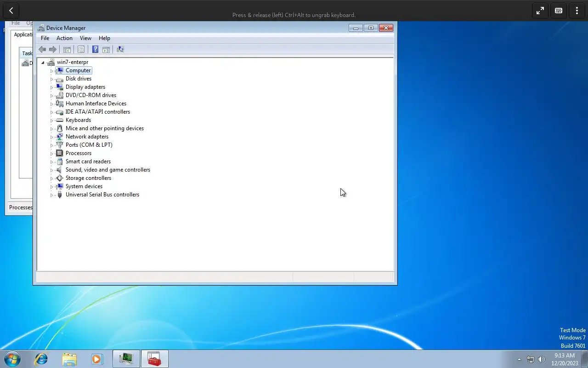Viewport: 588px width, 368px height.
Task: Select the "Keyboards" label
Action: 78,120
